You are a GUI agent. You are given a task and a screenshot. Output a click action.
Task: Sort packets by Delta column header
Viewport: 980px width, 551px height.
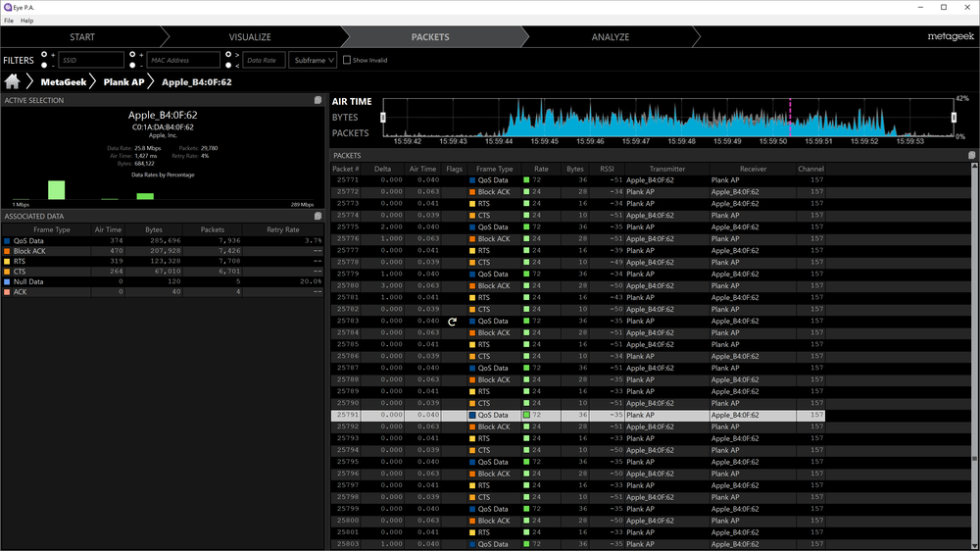382,169
